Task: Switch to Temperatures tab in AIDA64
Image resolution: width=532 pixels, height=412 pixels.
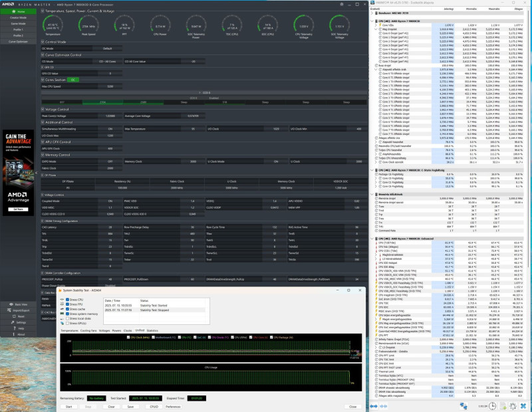Action: (69, 331)
